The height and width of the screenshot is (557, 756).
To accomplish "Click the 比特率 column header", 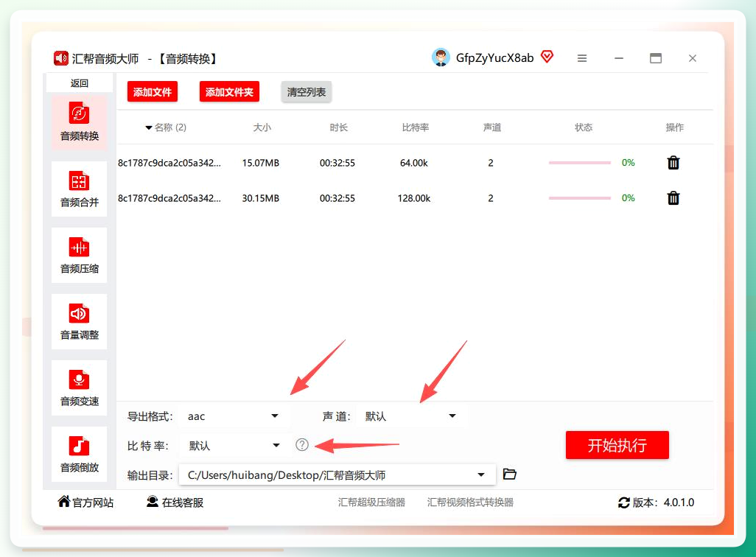I will (415, 127).
